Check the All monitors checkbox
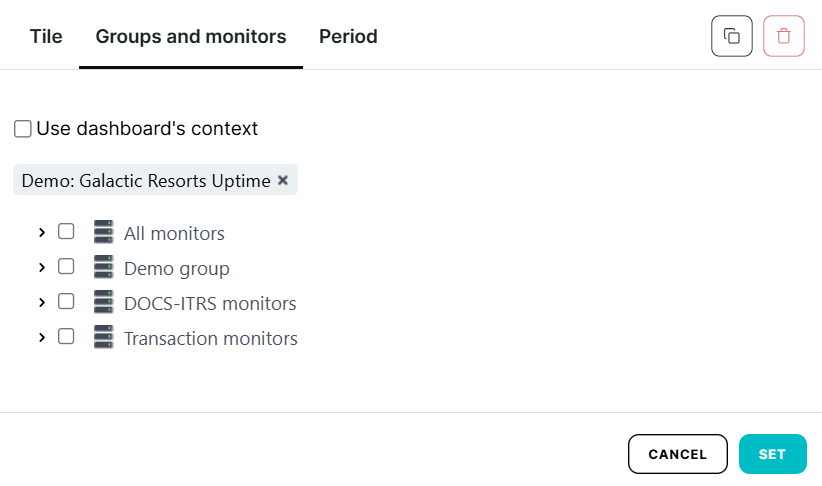The height and width of the screenshot is (486, 822). pos(66,232)
